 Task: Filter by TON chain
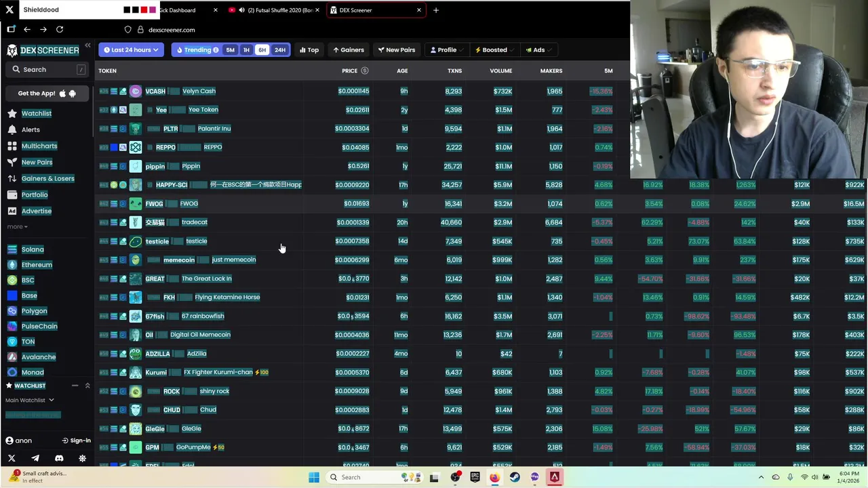(x=28, y=342)
